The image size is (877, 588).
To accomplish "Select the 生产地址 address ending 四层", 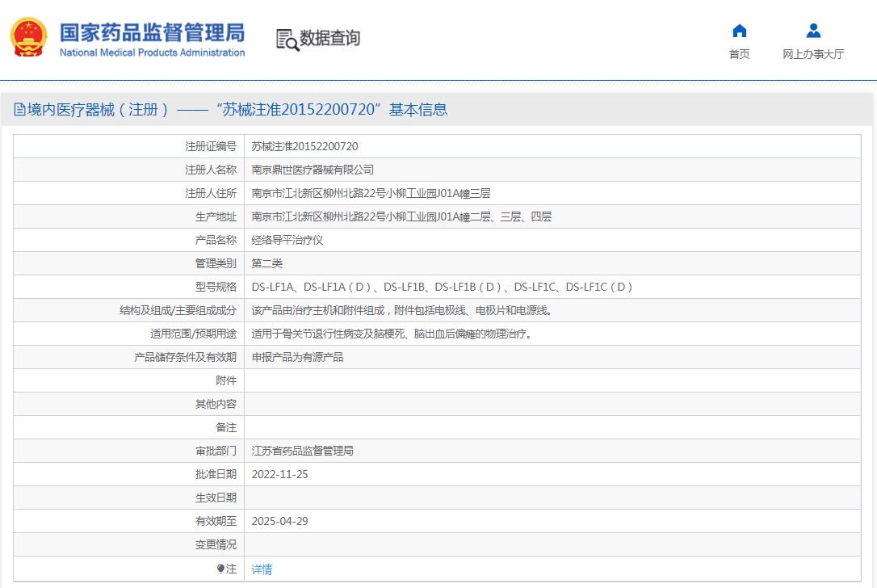I will [401, 217].
